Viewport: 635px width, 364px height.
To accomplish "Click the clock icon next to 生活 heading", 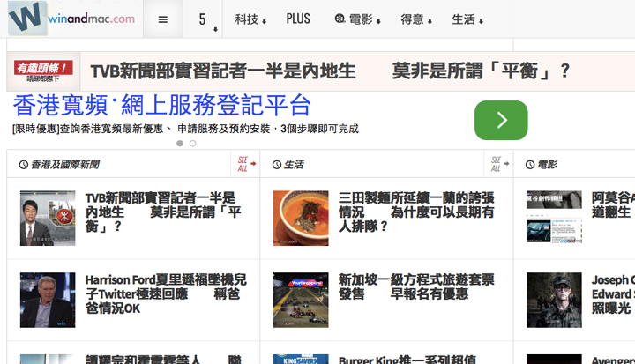I will pos(277,165).
